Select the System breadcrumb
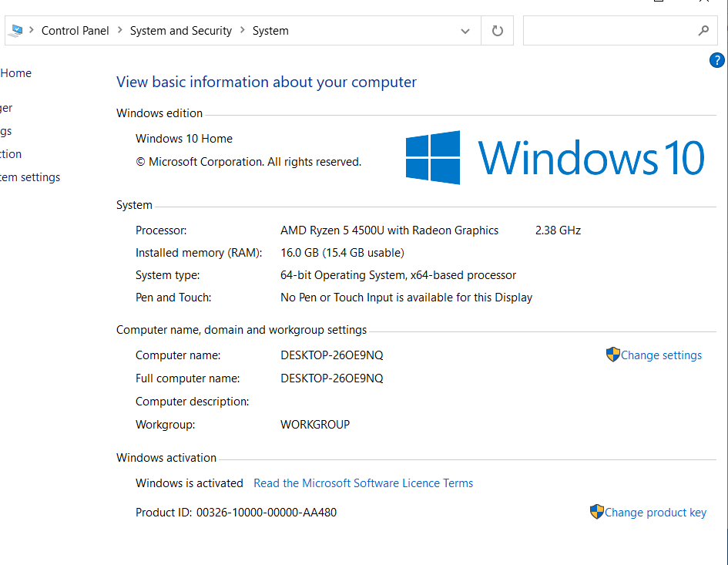This screenshot has width=728, height=565. [270, 31]
